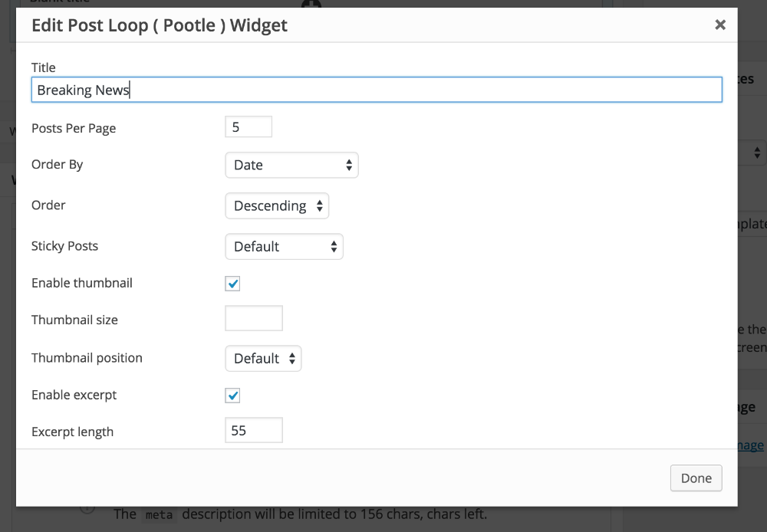The width and height of the screenshot is (767, 532).
Task: Select the Excerpt length input field
Action: (254, 430)
